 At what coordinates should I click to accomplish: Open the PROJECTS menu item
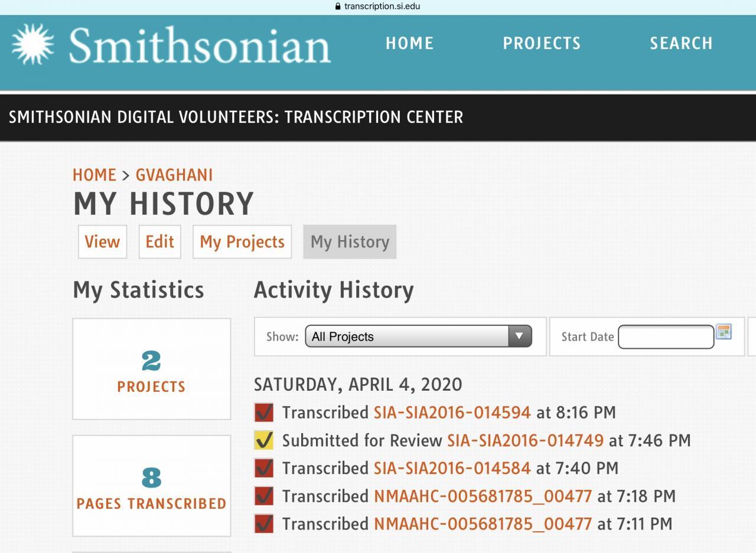click(542, 43)
